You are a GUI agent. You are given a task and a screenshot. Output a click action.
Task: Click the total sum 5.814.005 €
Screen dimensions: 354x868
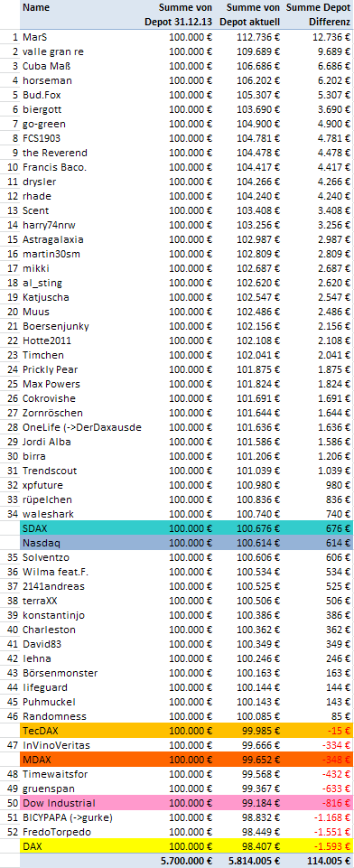(254, 861)
